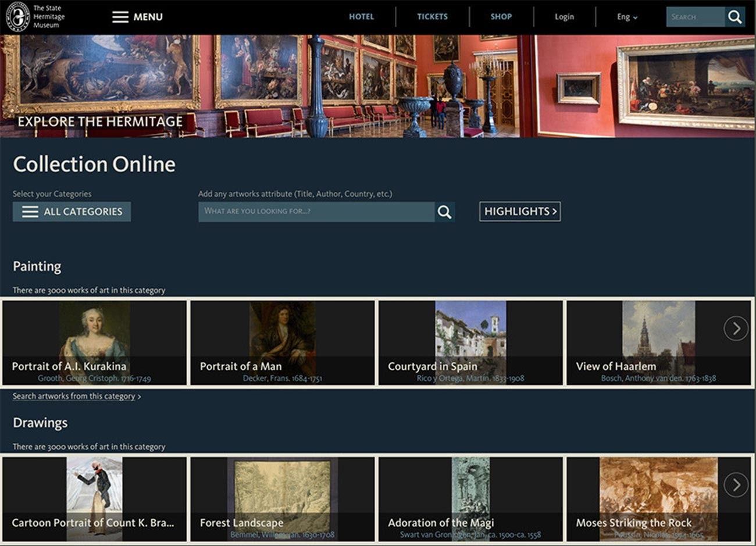Click the State Hermitage Museum logo
756x546 pixels.
[35, 17]
